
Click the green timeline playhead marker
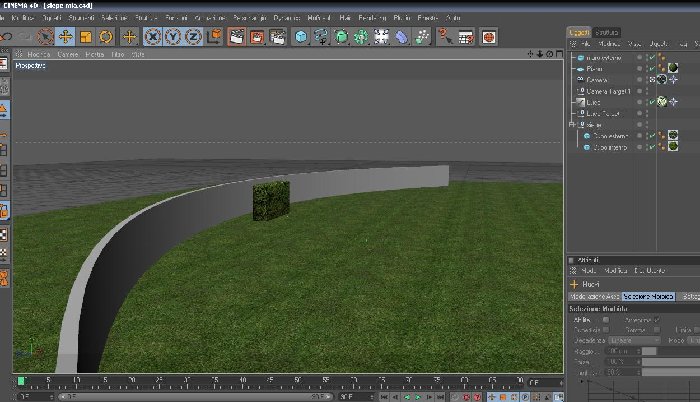coord(21,381)
